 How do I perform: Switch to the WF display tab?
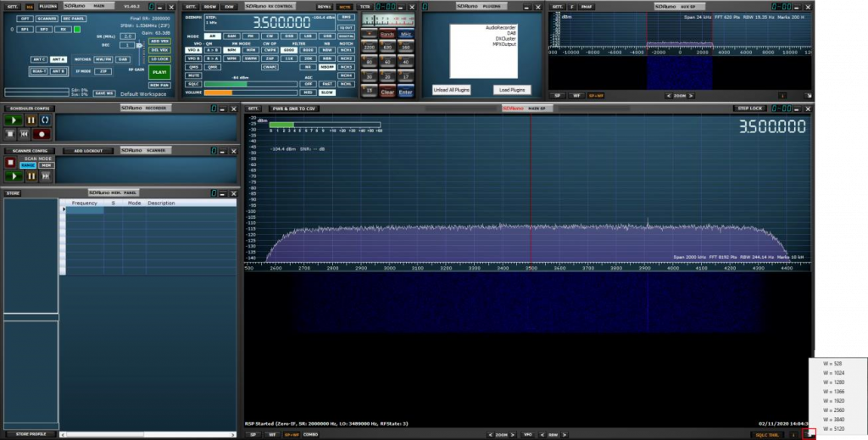pyautogui.click(x=271, y=434)
